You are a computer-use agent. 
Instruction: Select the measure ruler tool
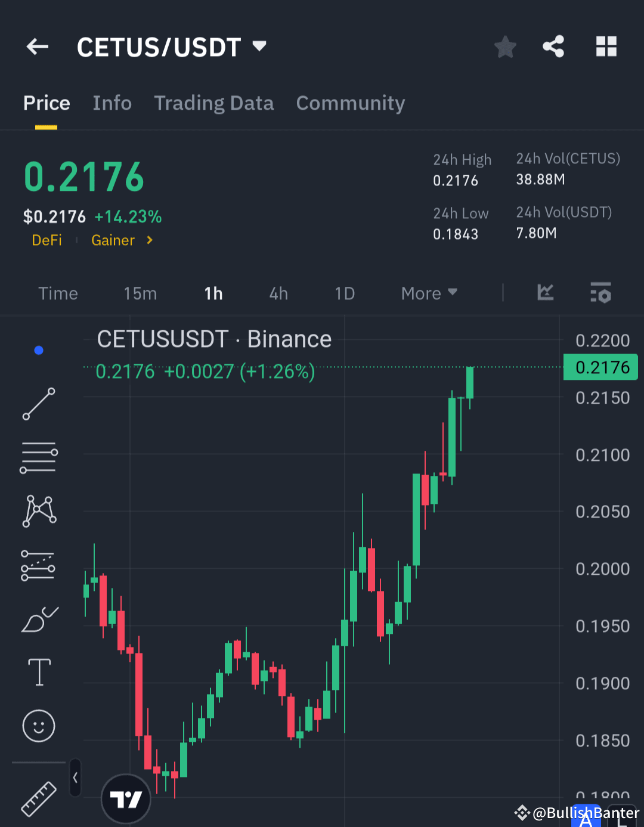39,799
